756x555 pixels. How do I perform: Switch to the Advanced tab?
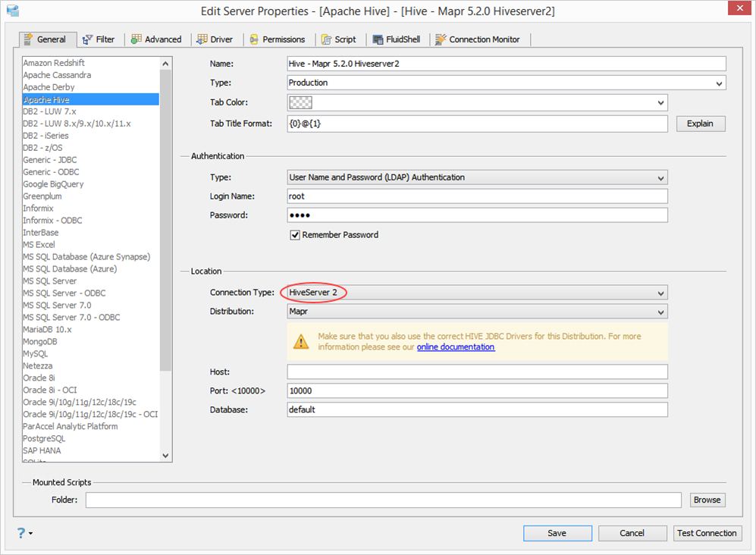pyautogui.click(x=157, y=39)
